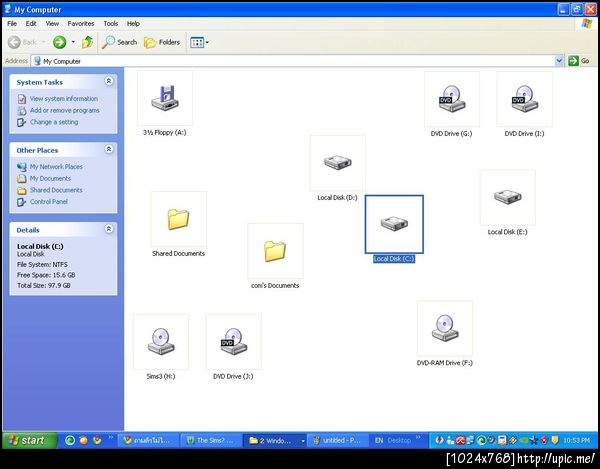The width and height of the screenshot is (600, 469).
Task: Open Control Panel link
Action: 49,202
